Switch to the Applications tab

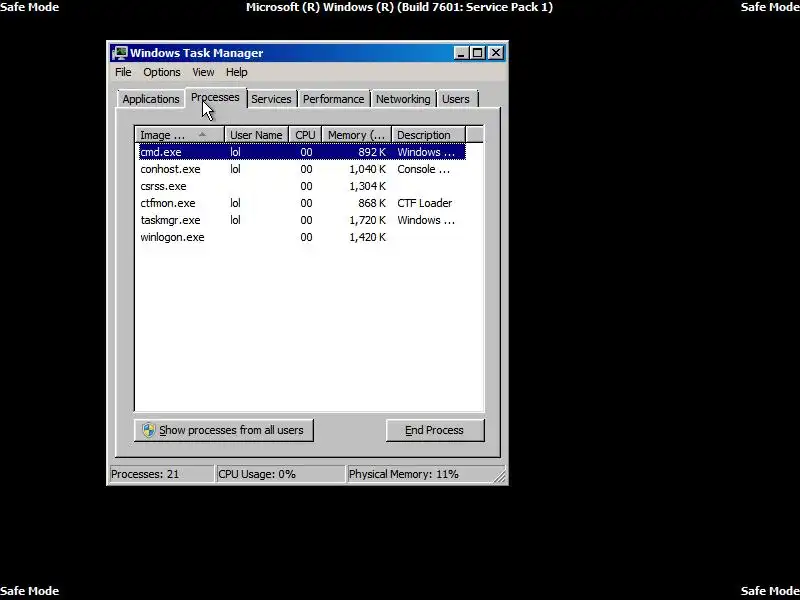[x=151, y=99]
